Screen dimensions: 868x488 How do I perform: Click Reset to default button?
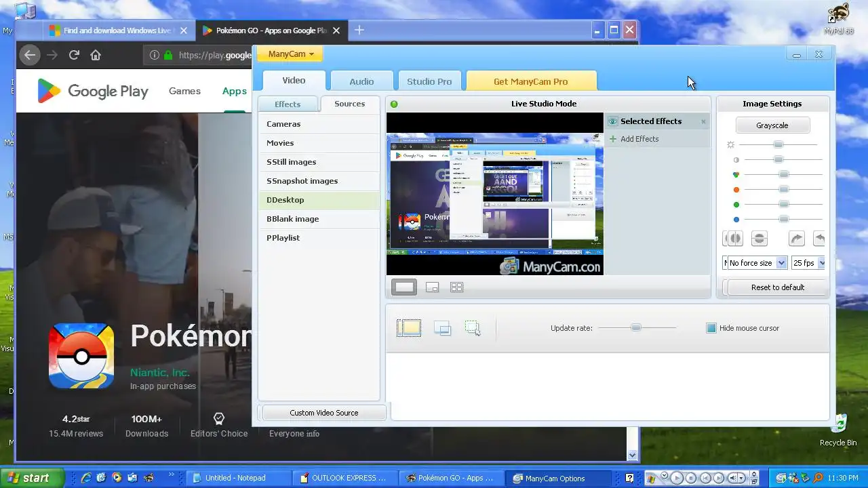(x=777, y=287)
